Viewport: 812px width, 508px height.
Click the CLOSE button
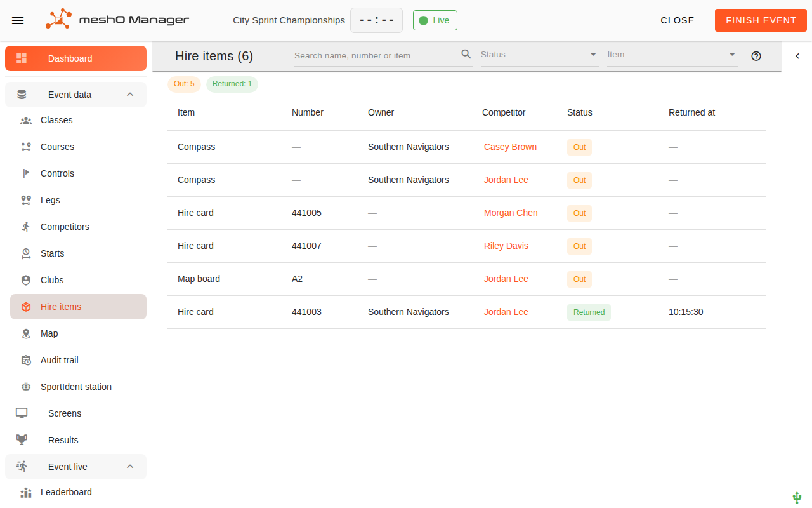(678, 20)
